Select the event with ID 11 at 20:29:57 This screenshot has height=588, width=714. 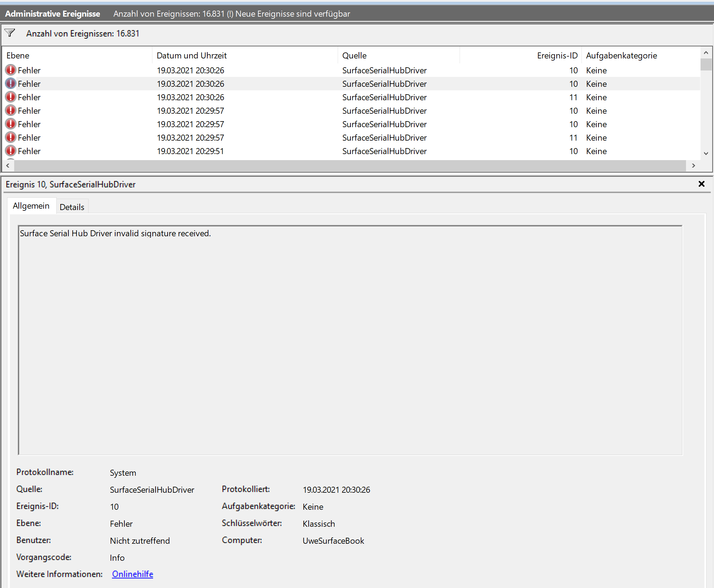coord(352,137)
